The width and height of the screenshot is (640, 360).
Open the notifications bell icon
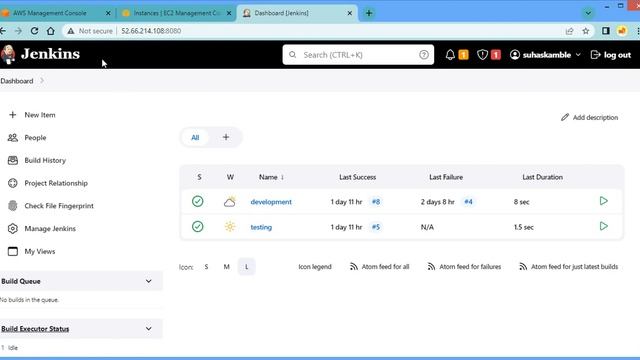[450, 55]
